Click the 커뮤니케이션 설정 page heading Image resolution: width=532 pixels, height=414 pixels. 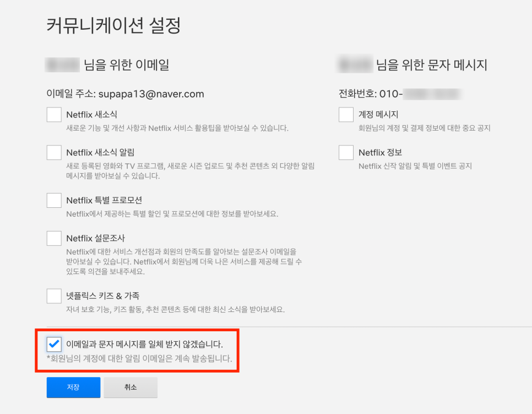(x=113, y=25)
